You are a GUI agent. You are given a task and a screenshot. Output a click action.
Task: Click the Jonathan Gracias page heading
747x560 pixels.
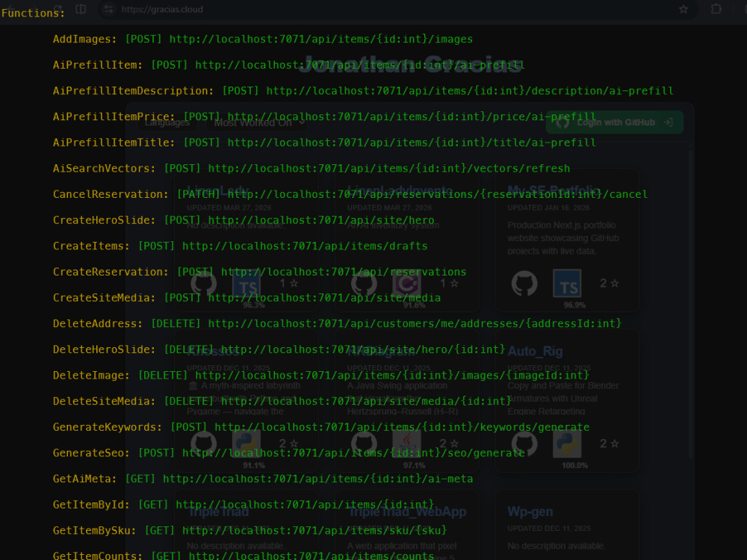[411, 65]
